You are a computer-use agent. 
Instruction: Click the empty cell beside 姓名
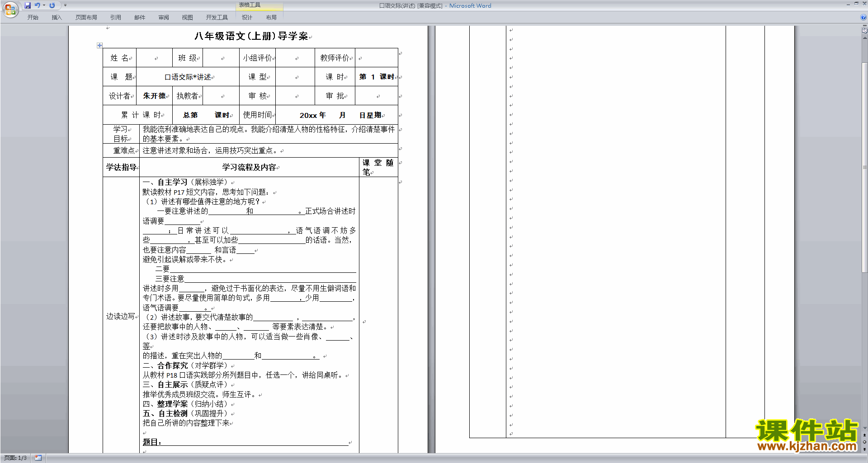point(154,58)
